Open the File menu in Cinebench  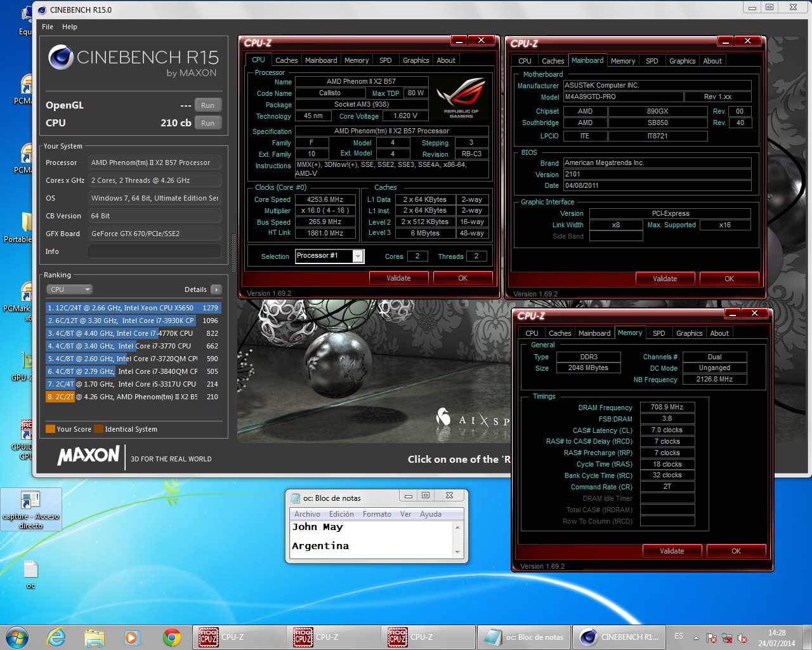pos(48,27)
